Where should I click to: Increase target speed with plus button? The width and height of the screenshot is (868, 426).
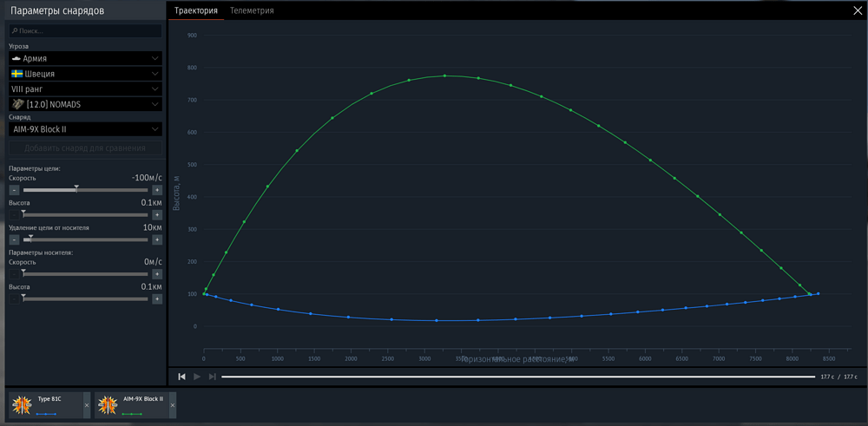coord(157,190)
